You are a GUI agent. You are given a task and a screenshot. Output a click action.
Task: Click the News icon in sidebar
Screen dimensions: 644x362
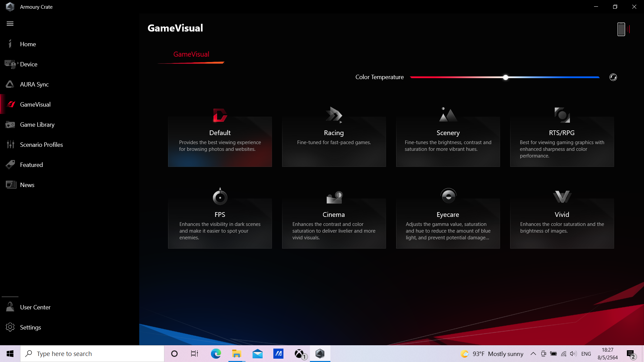11,185
